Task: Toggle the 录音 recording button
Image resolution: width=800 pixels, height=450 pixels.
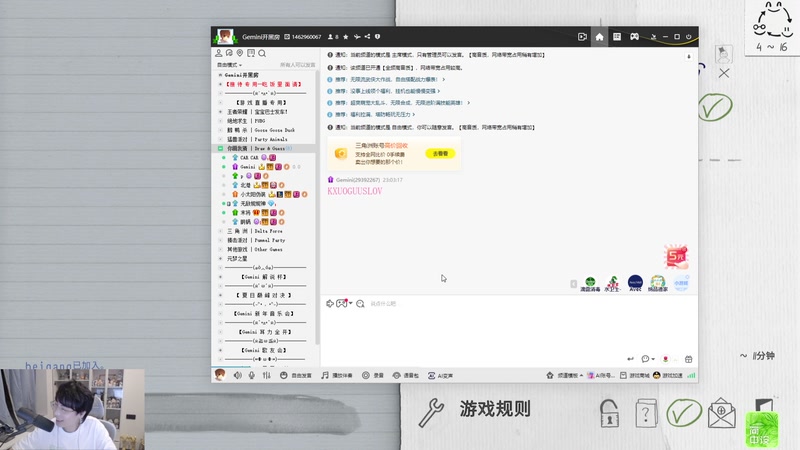Action: tap(372, 376)
